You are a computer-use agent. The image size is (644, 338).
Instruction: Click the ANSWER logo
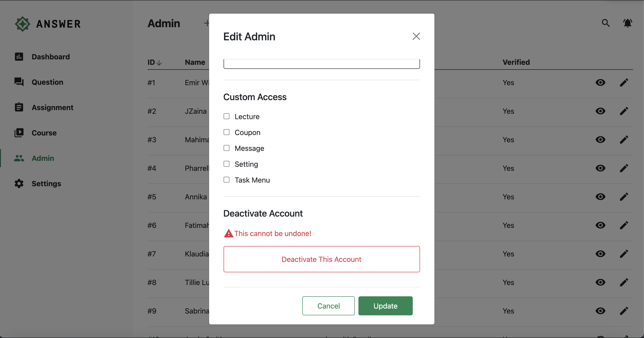pos(48,24)
